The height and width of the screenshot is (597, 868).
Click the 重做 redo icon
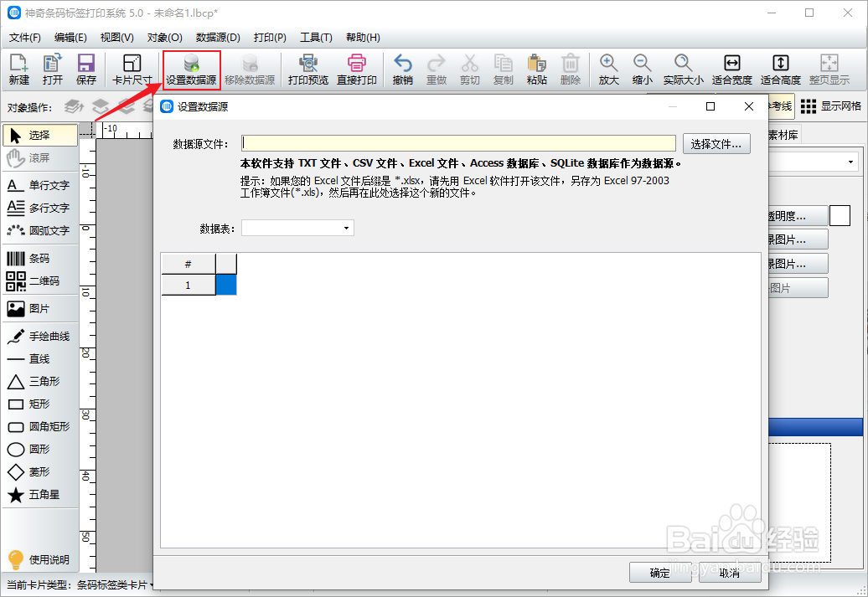click(437, 69)
